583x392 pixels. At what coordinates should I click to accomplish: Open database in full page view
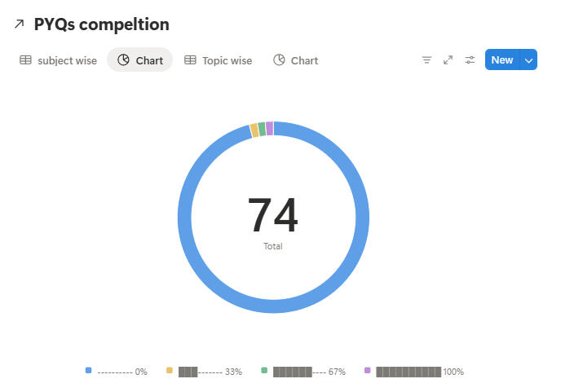point(448,60)
